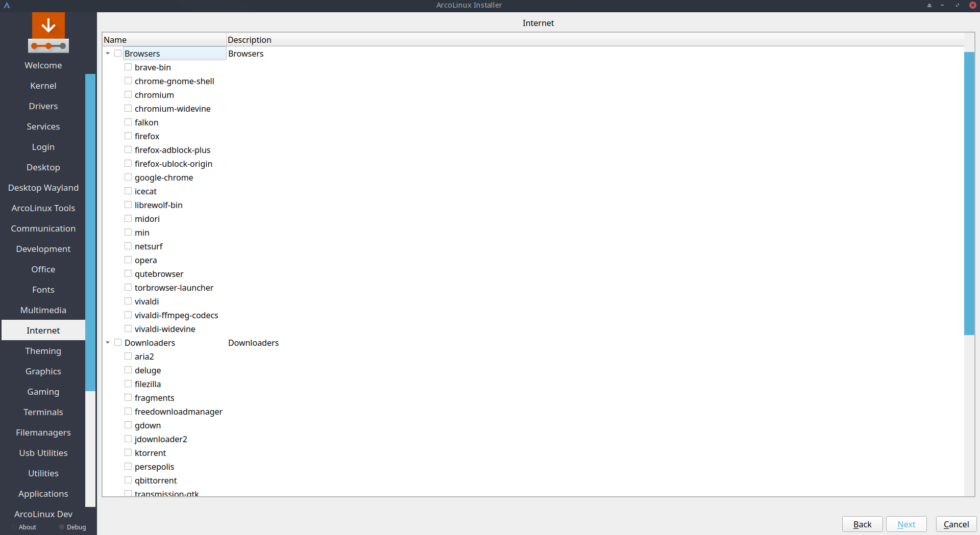Select the persepolis row

154,467
